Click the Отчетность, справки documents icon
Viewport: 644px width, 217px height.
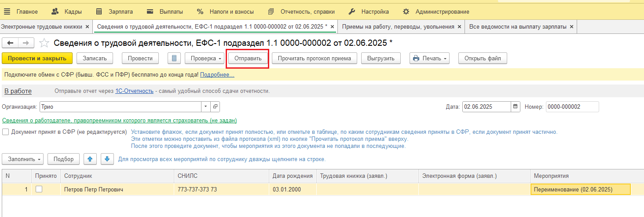[x=271, y=11]
